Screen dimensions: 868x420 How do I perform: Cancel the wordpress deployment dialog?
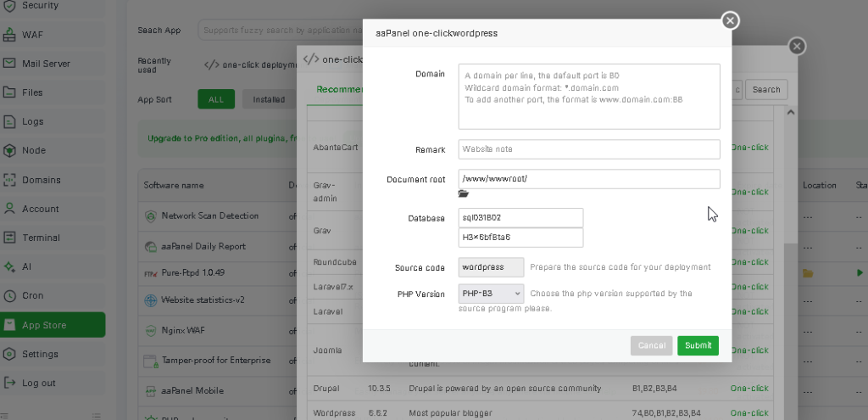pos(651,345)
